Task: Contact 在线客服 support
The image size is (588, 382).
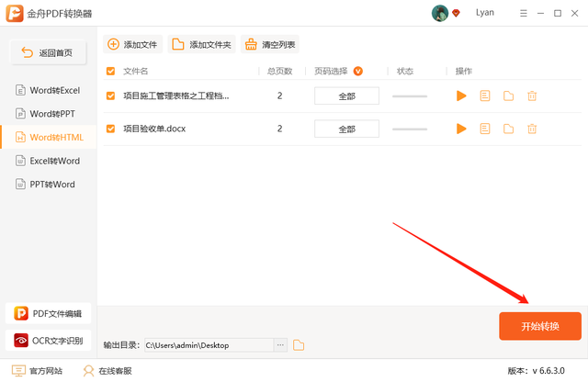Action: (107, 371)
